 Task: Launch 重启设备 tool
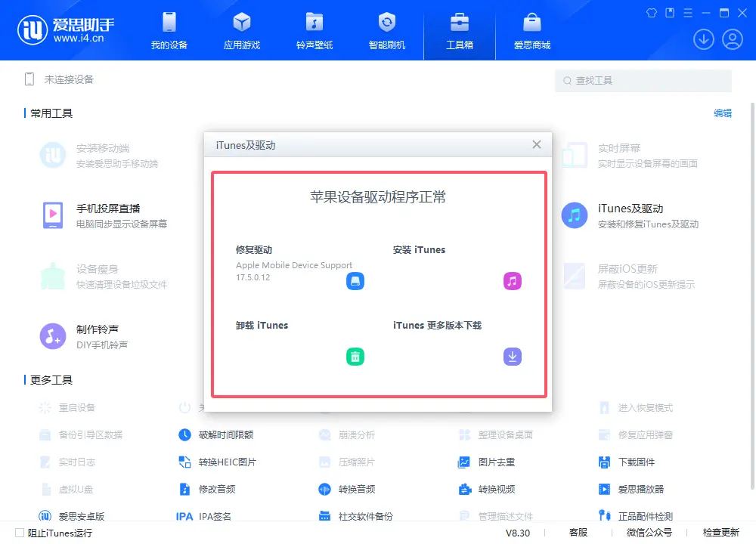67,408
